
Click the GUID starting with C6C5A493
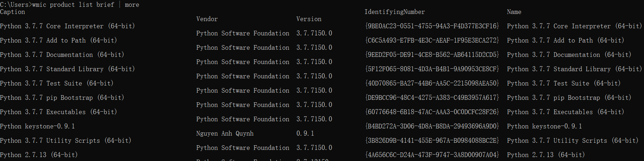pos(432,40)
